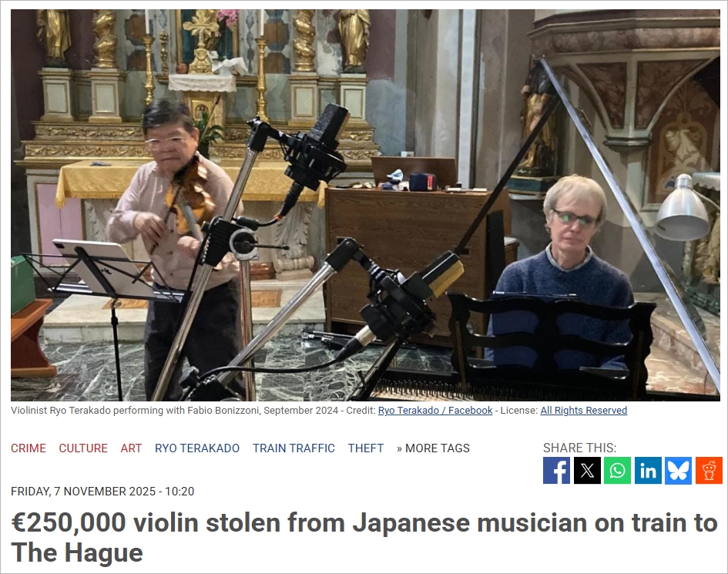Viewport: 728px width, 574px height.
Task: Open the All Rights Reserved license link
Action: point(584,411)
